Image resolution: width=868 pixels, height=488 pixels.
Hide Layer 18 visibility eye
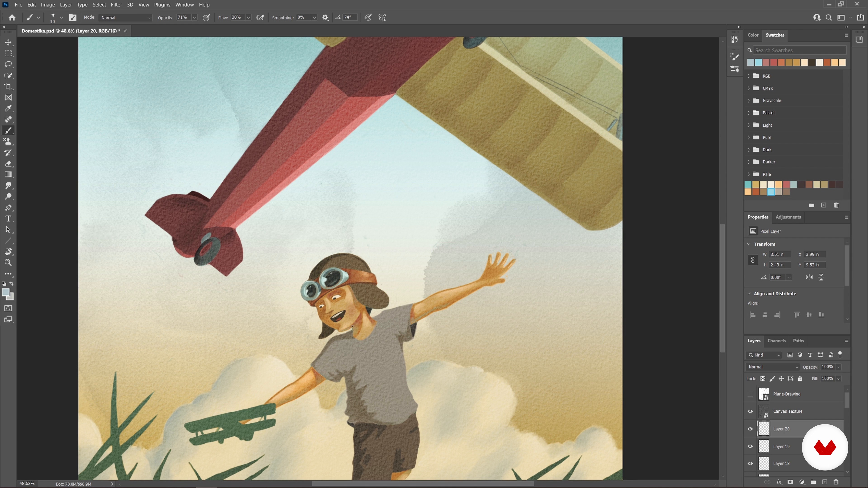pos(750,463)
